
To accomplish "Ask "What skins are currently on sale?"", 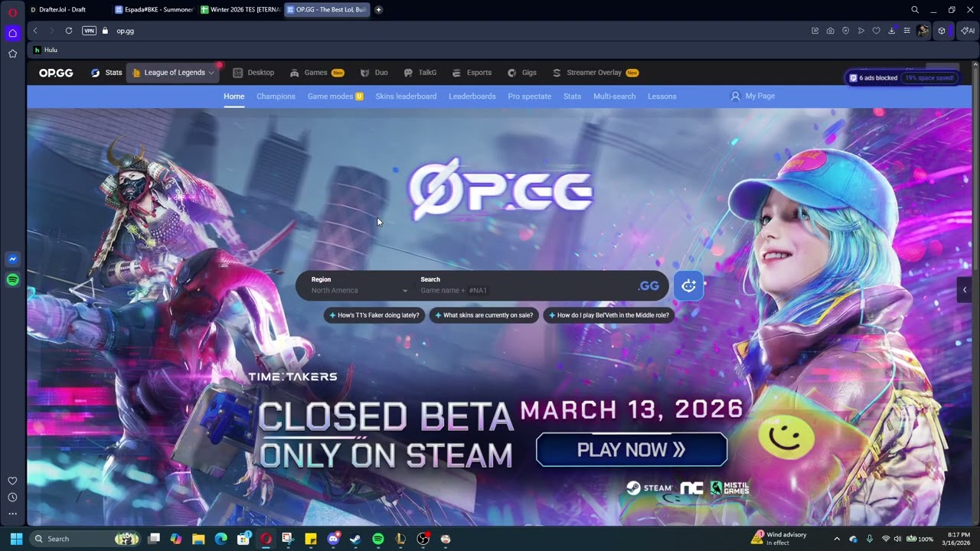I will [484, 315].
